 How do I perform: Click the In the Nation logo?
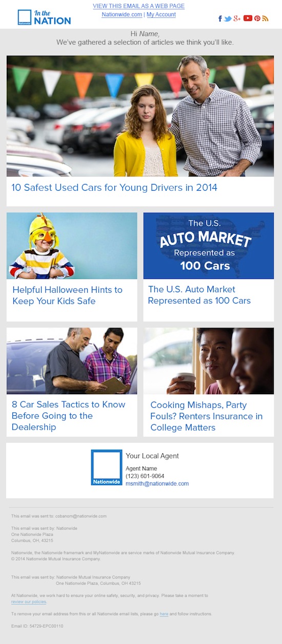coord(44,17)
